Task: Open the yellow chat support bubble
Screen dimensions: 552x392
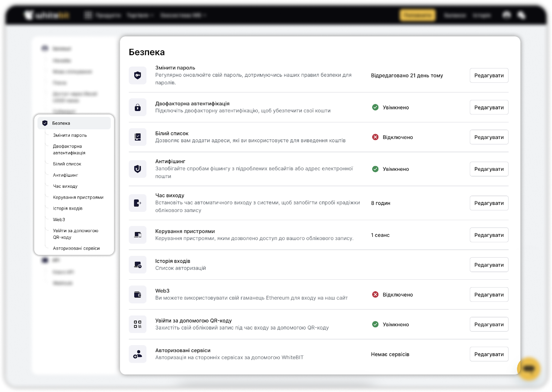Action: (x=528, y=369)
